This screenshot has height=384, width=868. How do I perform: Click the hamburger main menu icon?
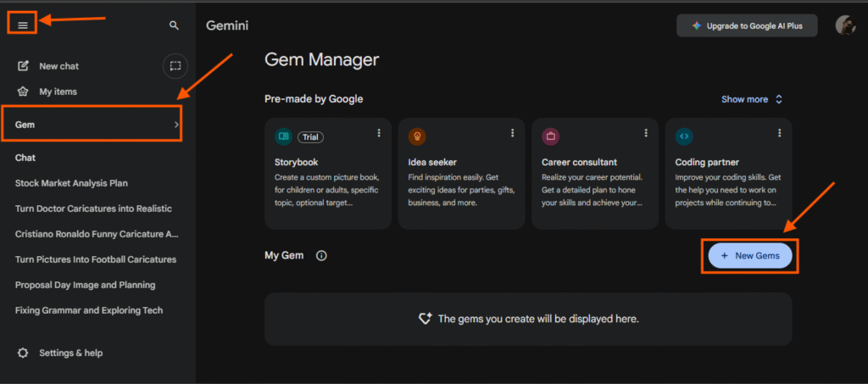(23, 25)
